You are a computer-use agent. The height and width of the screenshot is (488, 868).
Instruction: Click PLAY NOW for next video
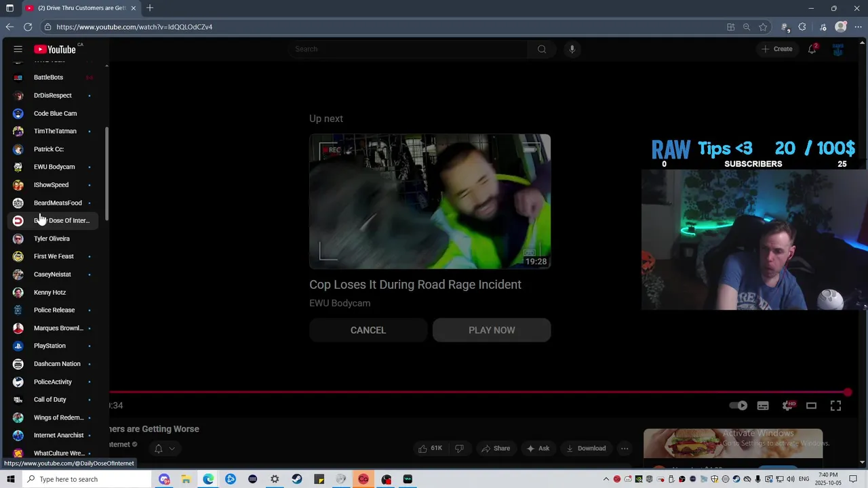[492, 330]
